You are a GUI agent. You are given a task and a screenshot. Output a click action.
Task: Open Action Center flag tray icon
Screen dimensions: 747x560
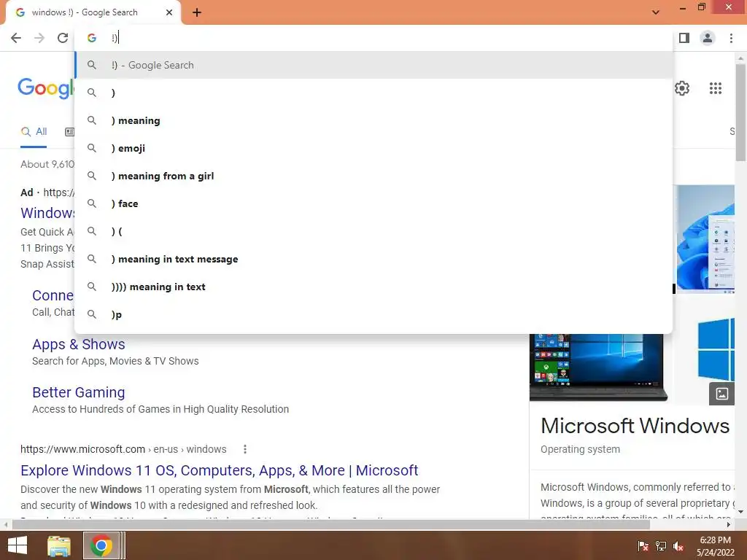click(643, 546)
